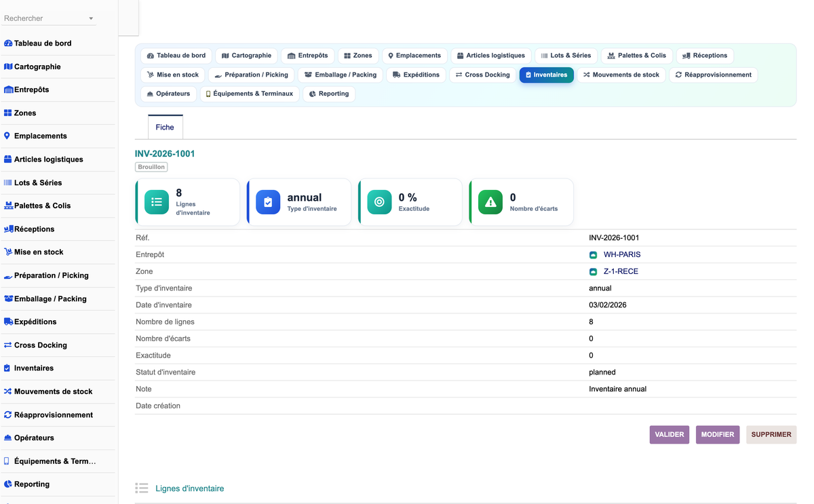Click the Emballage / Packing sidebar icon
Image resolution: width=814 pixels, height=504 pixels.
(8, 298)
